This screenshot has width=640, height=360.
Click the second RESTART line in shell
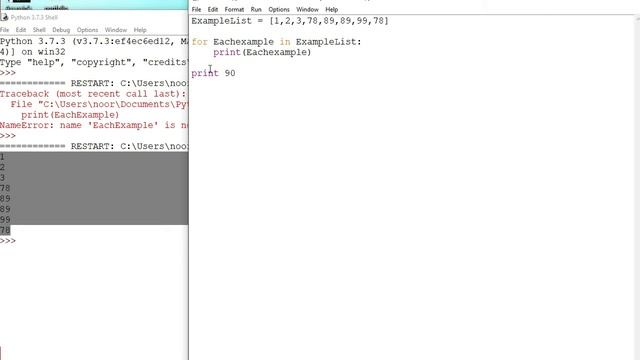point(94,147)
